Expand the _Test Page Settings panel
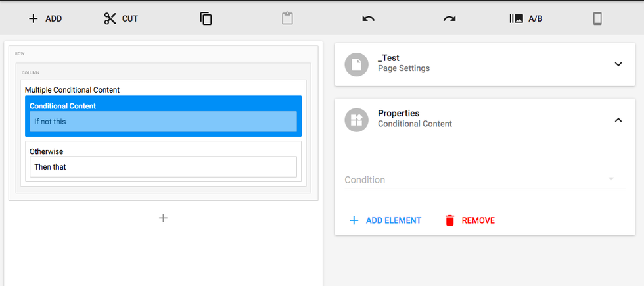This screenshot has height=286, width=644. coord(618,64)
